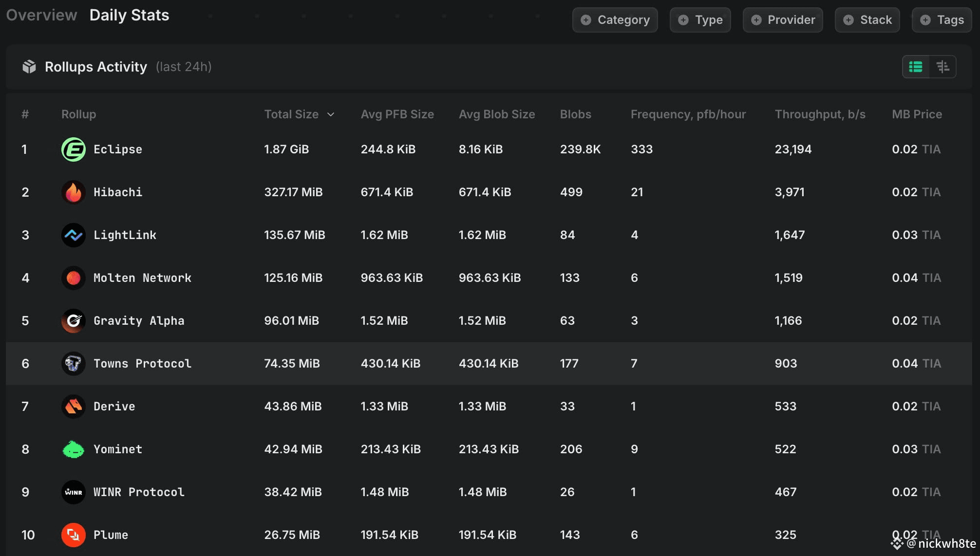
Task: Open the LightLink rollup name
Action: (125, 235)
